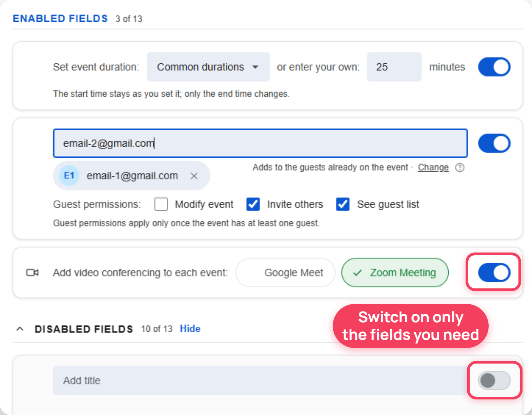Click the Change link
Image resolution: width=532 pixels, height=415 pixels.
[x=433, y=168]
